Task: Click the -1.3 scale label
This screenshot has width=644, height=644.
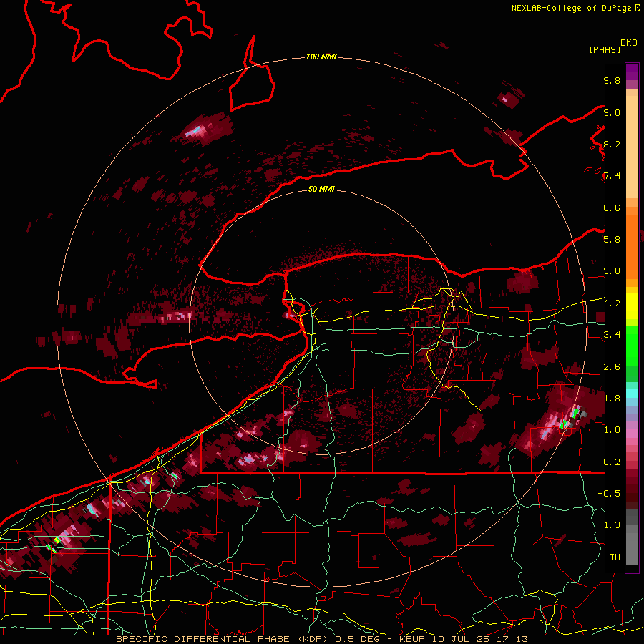Action: (x=609, y=525)
